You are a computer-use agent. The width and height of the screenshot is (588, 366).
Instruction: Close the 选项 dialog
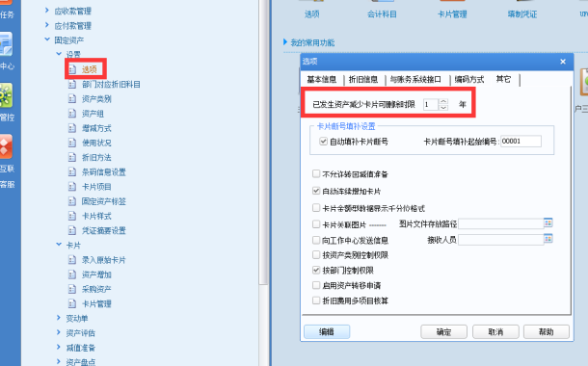(563, 62)
